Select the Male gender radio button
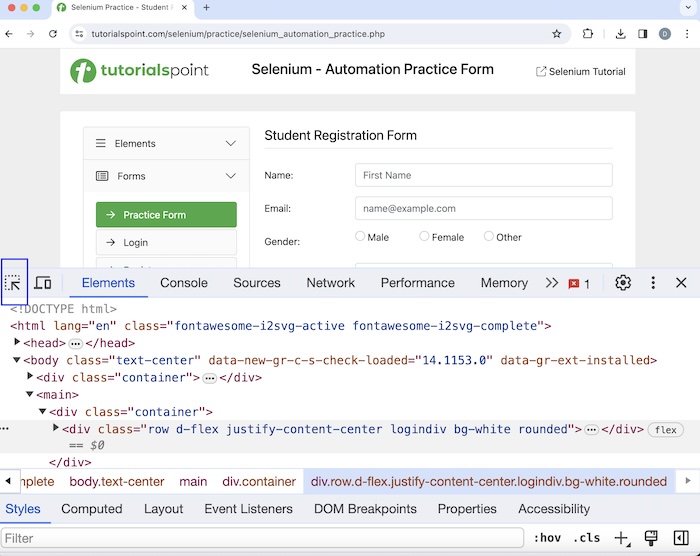The width and height of the screenshot is (700, 556). pyautogui.click(x=360, y=237)
